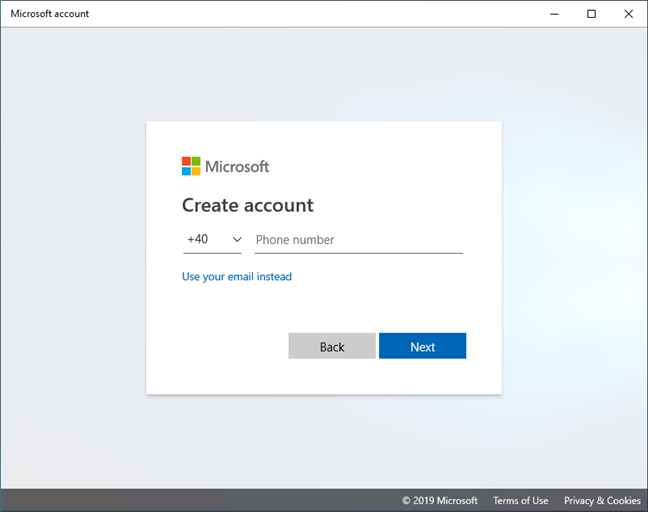Click the © 2019 Microsoft text

coord(440,500)
